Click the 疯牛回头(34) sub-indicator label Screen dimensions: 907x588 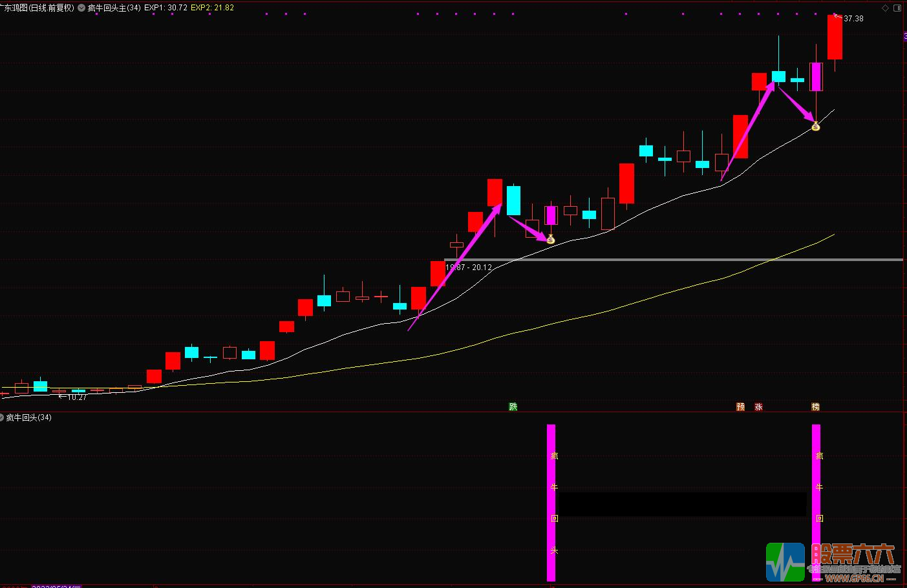tap(29, 417)
